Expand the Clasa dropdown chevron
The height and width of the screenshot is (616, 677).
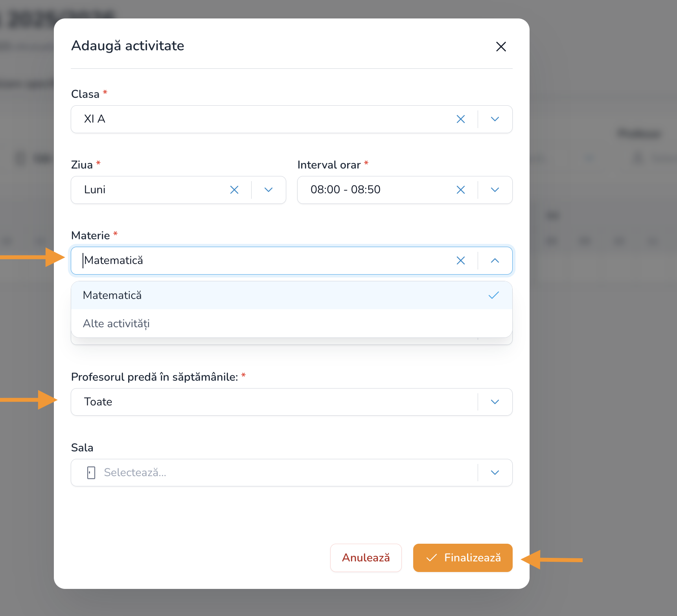coord(495,119)
